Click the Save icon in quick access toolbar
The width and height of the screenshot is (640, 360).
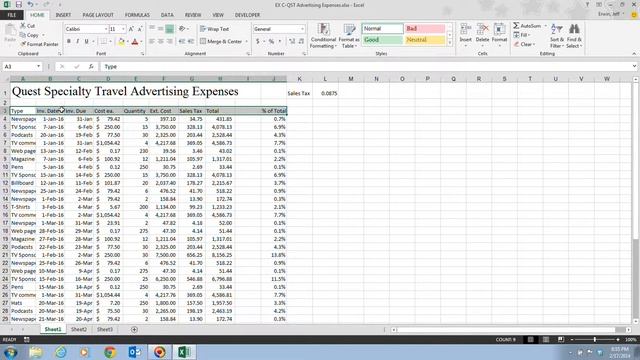click(x=19, y=4)
